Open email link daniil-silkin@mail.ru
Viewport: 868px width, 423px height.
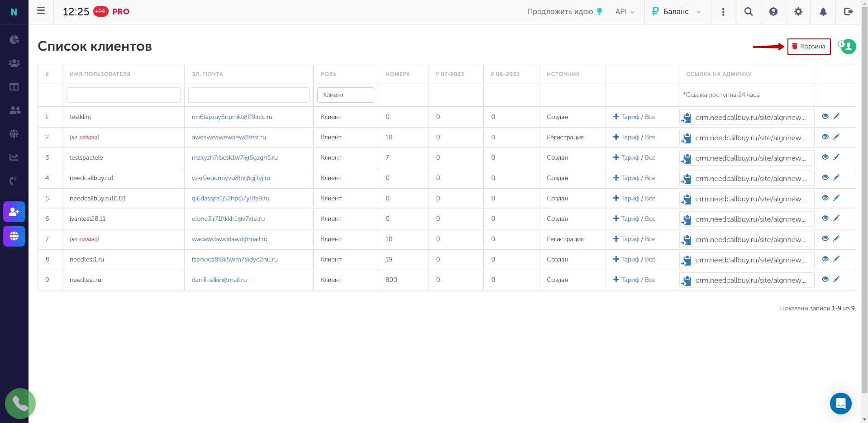(219, 280)
